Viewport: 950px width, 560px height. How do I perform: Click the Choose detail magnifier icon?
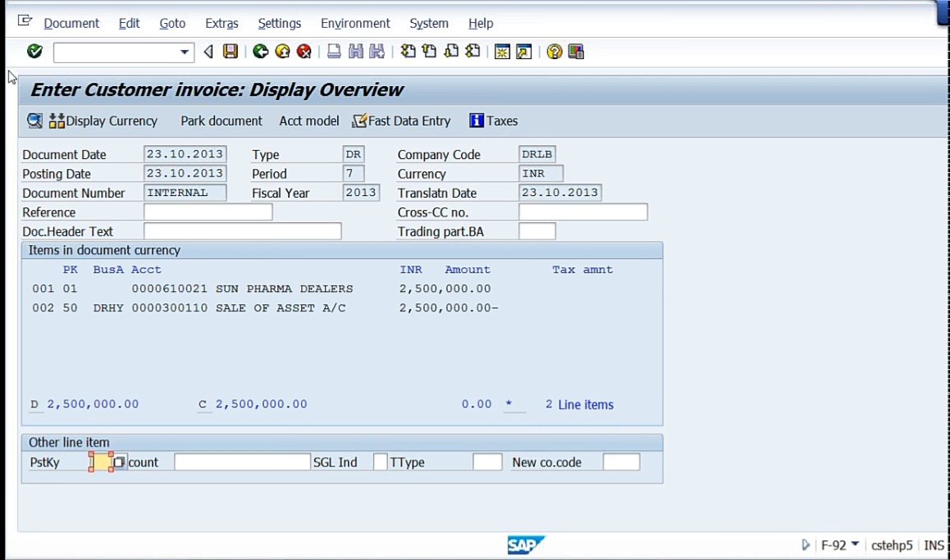(34, 121)
